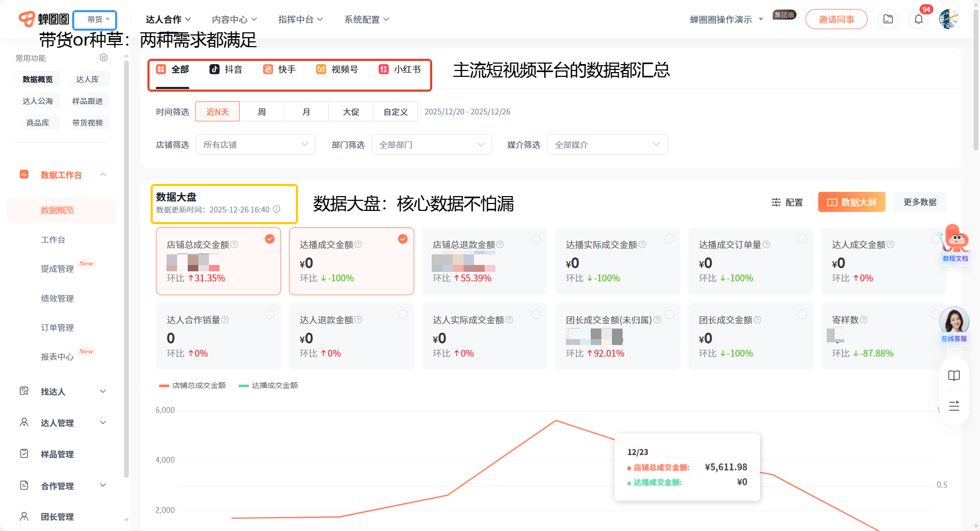
Task: Expand the 找达人 sidebar menu
Action: pos(63,392)
